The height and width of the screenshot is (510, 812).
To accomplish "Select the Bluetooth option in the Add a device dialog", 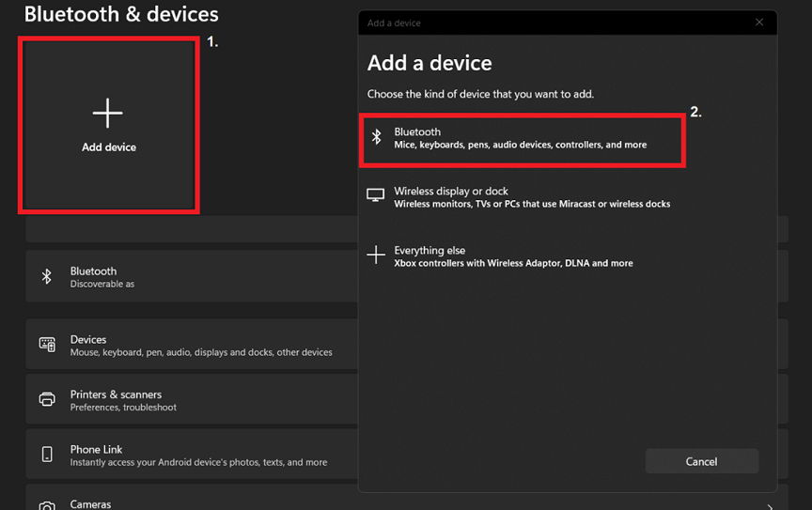I will tap(523, 139).
